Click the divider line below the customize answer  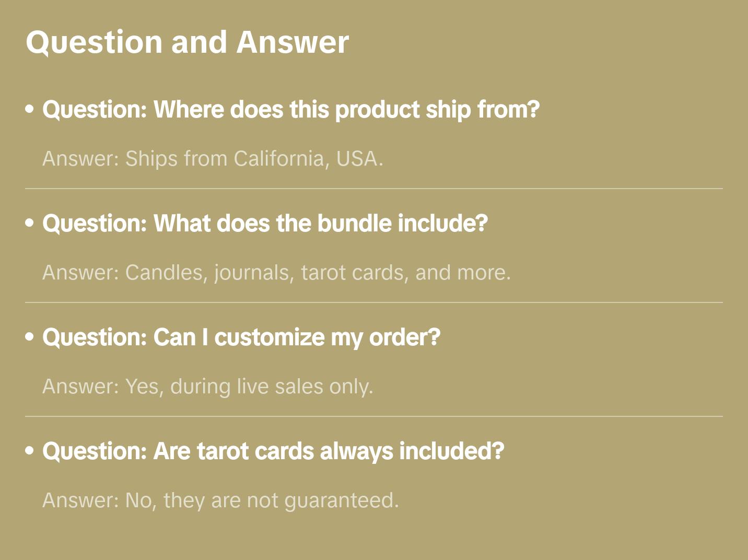pos(374,416)
